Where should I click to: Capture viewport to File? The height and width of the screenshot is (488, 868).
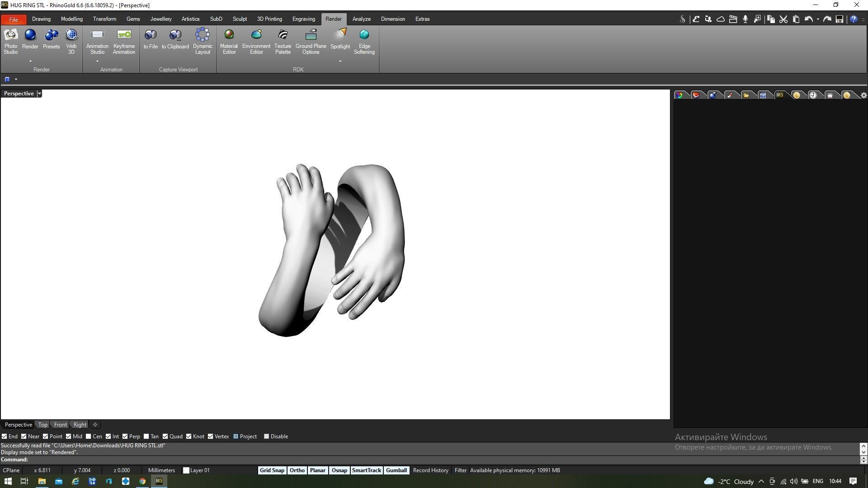[x=151, y=39]
